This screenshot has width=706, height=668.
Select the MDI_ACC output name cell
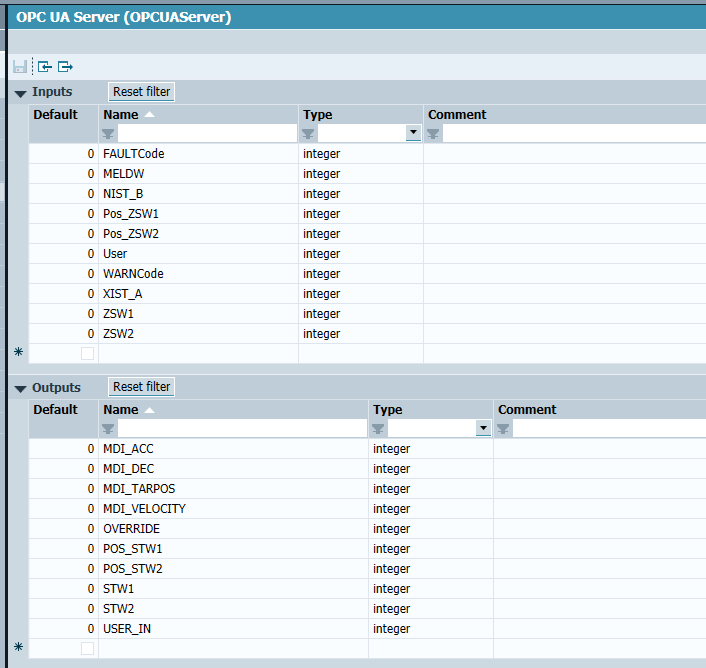click(233, 449)
